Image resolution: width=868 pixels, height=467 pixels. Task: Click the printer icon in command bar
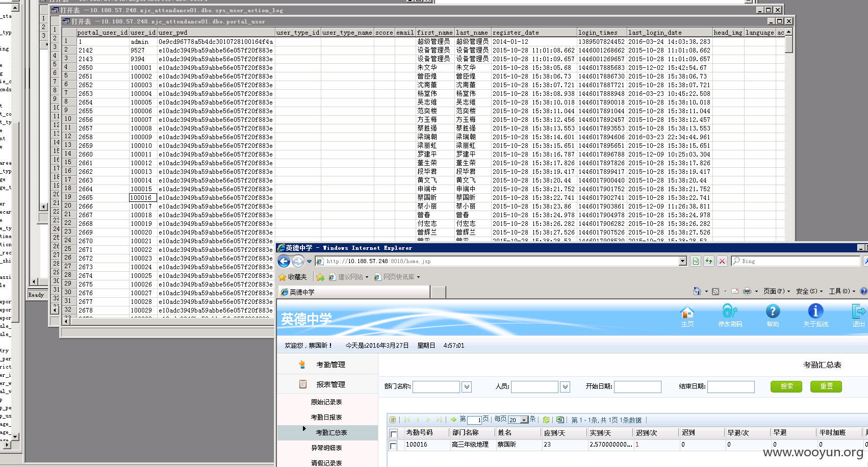pyautogui.click(x=747, y=291)
